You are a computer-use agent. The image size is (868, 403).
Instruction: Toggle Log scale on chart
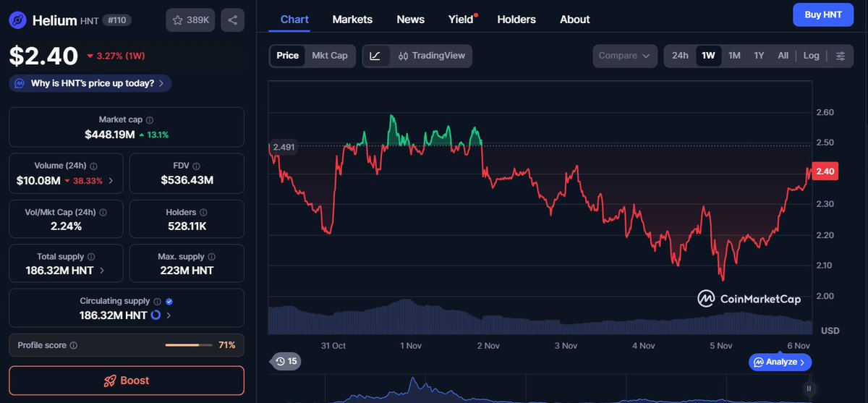click(812, 56)
